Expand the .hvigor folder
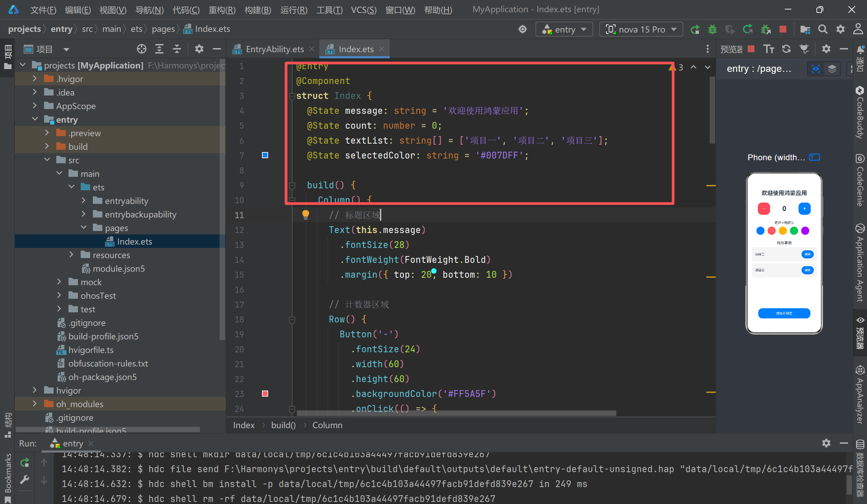The image size is (867, 504). pyautogui.click(x=35, y=79)
